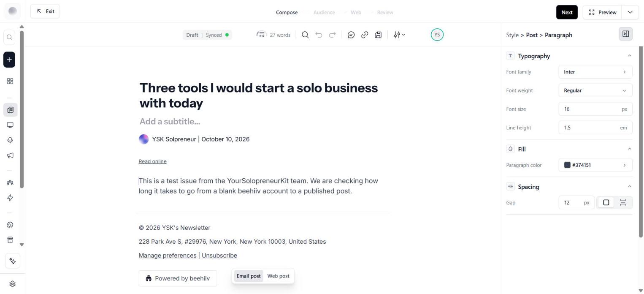644x294 pixels.
Task: Open the podcast microphone icon
Action: pos(10,140)
